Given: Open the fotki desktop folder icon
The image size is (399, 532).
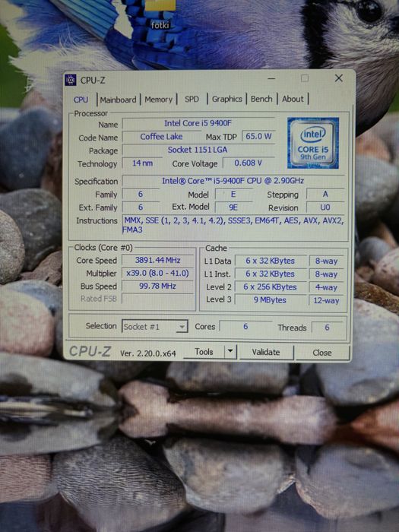Looking at the screenshot, I should [x=160, y=14].
